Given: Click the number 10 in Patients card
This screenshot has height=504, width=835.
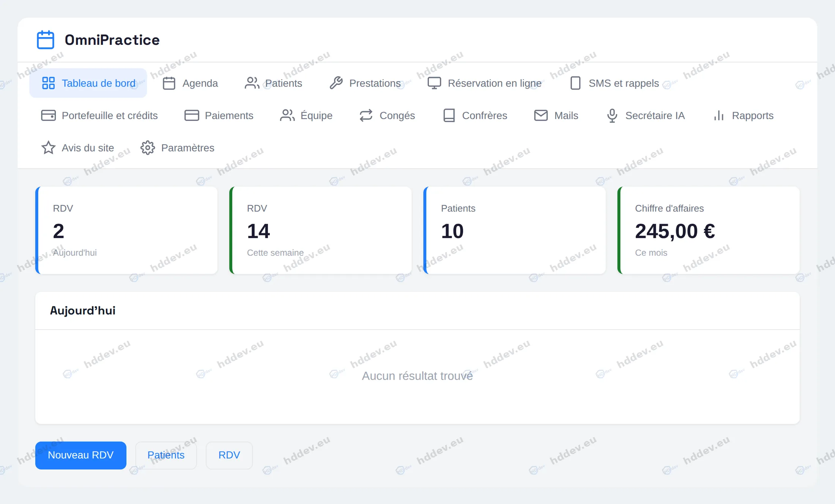Looking at the screenshot, I should click(x=452, y=231).
